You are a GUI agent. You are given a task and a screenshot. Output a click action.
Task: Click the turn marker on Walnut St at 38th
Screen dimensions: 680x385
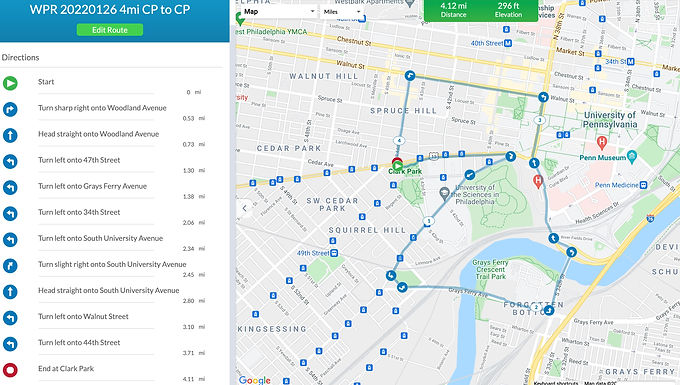coord(543,97)
